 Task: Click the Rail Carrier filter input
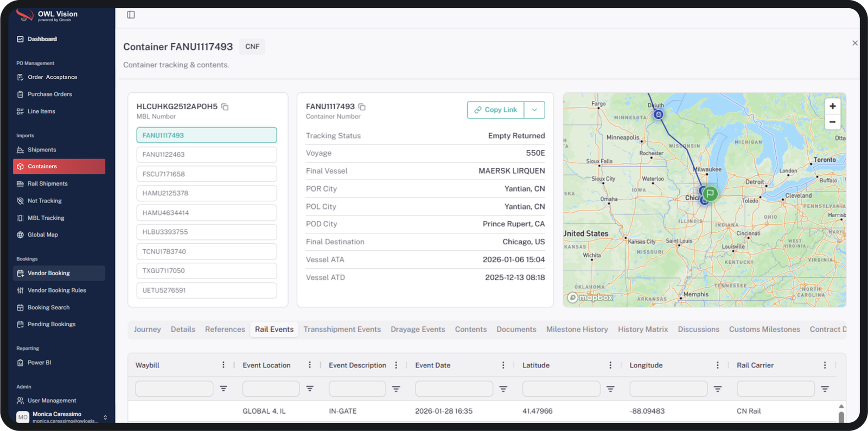pos(776,389)
